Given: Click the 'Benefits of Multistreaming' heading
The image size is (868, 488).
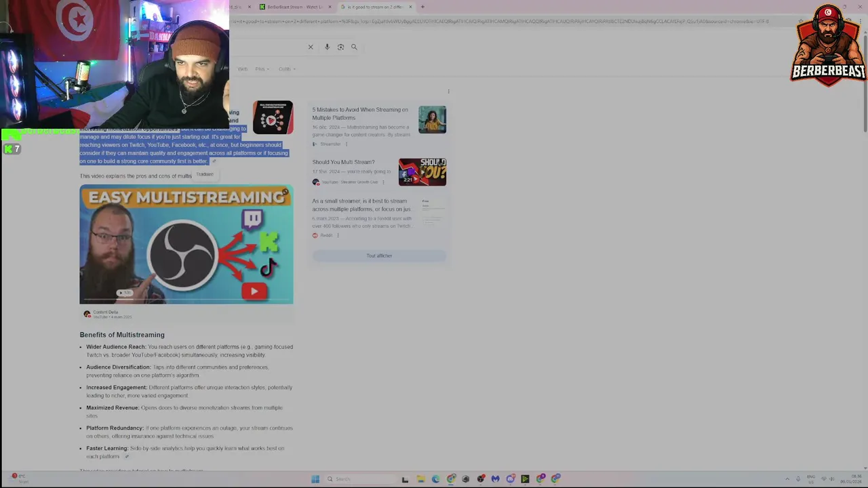Looking at the screenshot, I should [122, 335].
